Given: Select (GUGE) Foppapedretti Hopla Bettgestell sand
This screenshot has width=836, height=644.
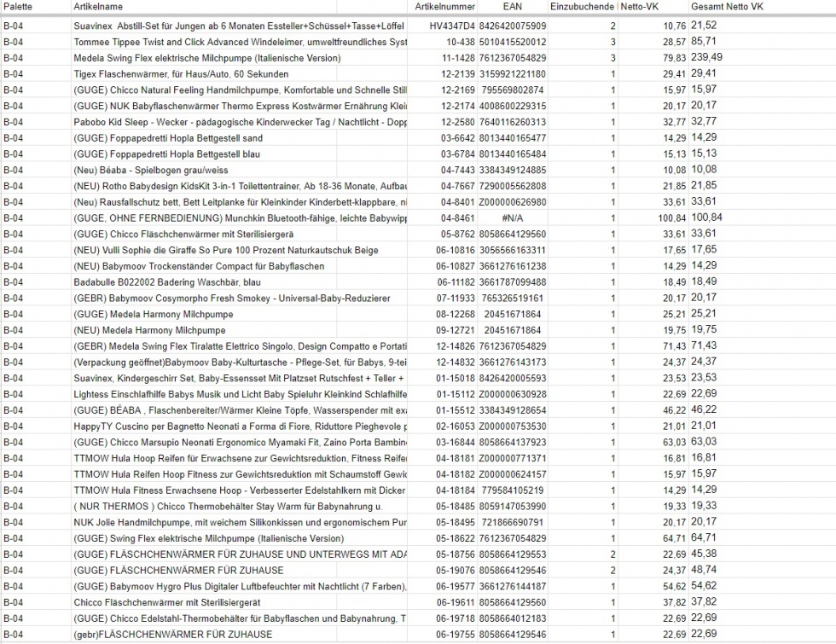Looking at the screenshot, I should click(x=168, y=138).
